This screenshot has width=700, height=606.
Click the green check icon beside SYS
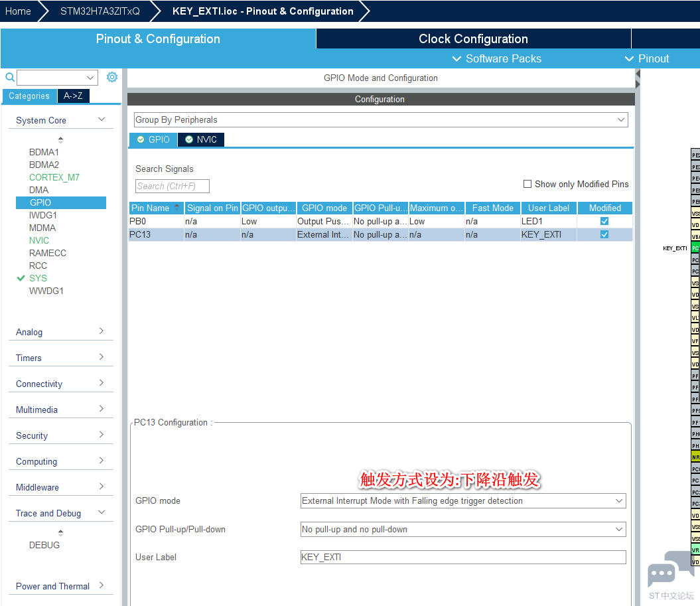point(21,278)
